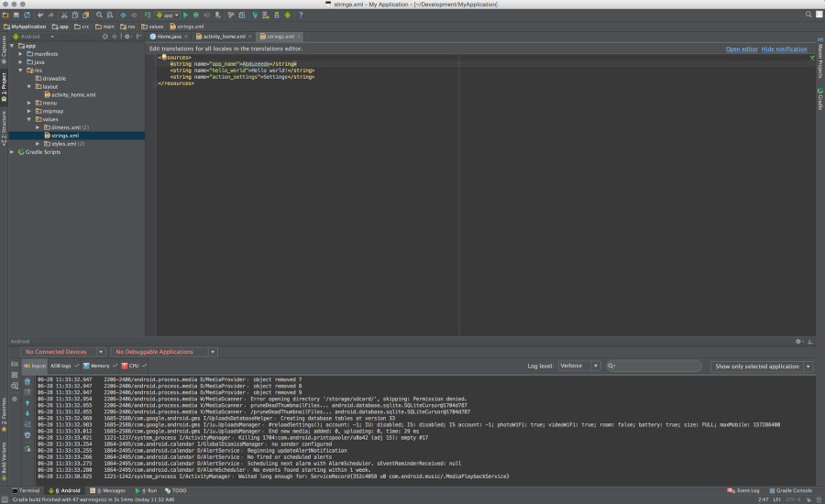The width and height of the screenshot is (825, 504).
Task: Click the Search Everywhere magnifier icon
Action: (808, 15)
